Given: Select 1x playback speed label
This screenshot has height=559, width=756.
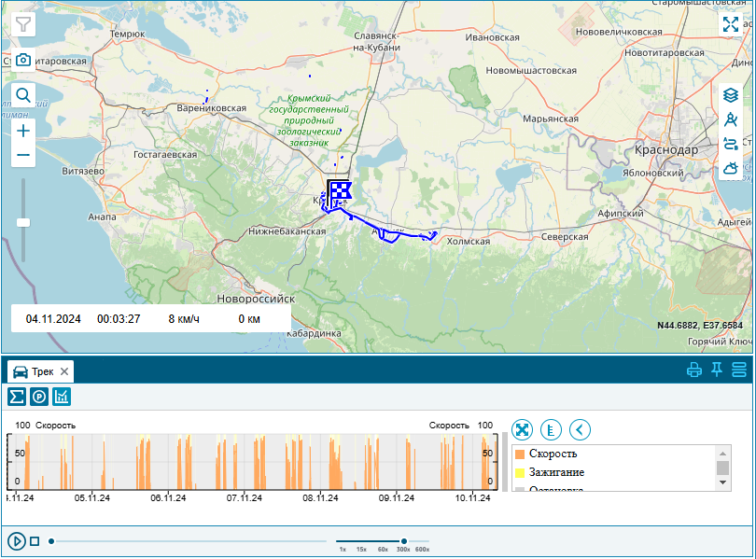Looking at the screenshot, I should click(343, 550).
